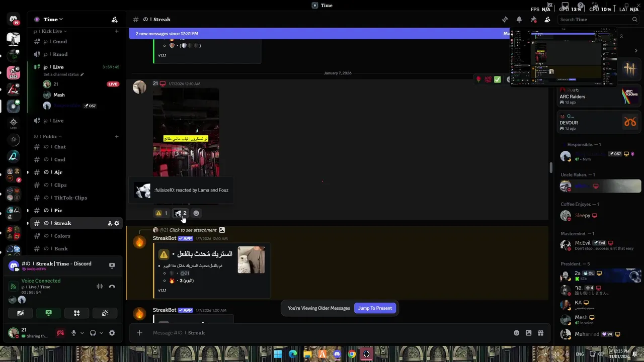Open User Settings gear
Image resolution: width=644 pixels, height=362 pixels.
coord(112,333)
